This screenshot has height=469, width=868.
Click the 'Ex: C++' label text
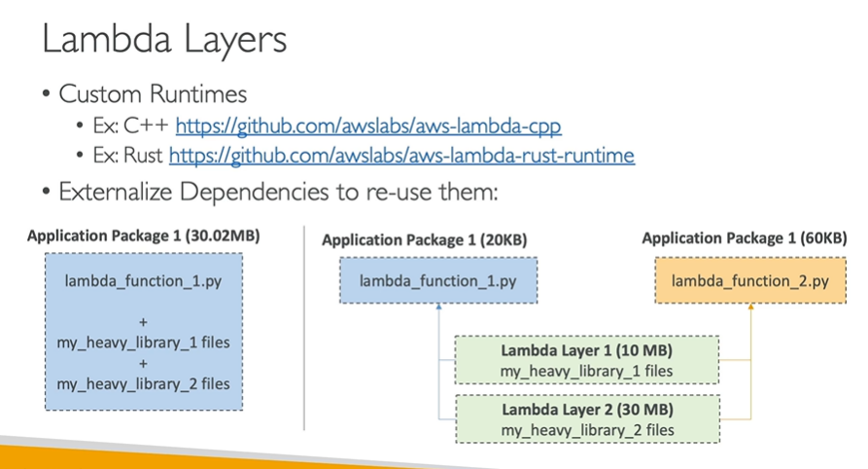click(130, 126)
